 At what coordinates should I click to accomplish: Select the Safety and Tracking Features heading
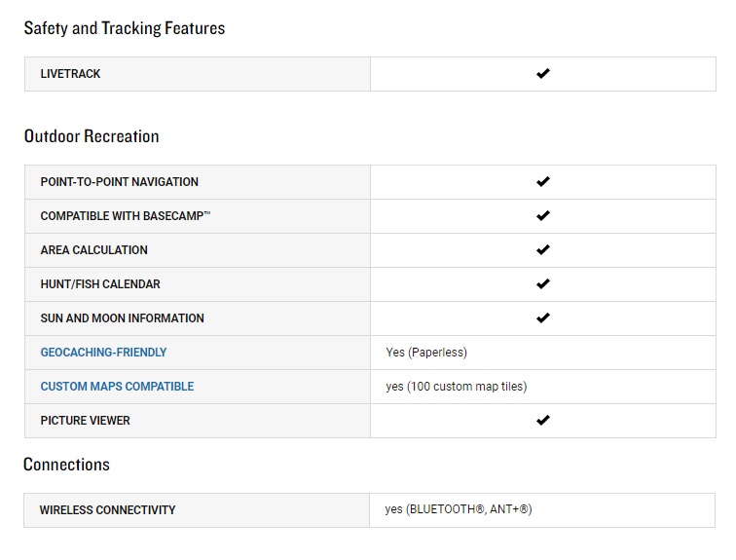(x=125, y=28)
